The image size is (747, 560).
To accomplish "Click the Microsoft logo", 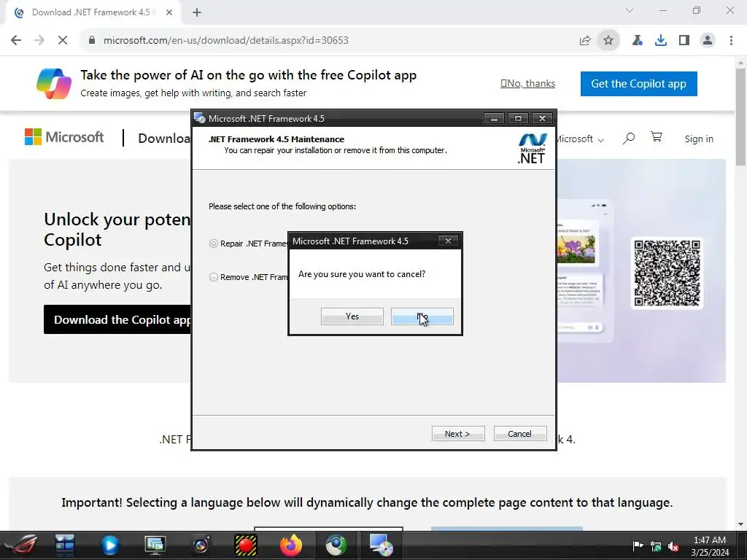I will click(x=64, y=137).
